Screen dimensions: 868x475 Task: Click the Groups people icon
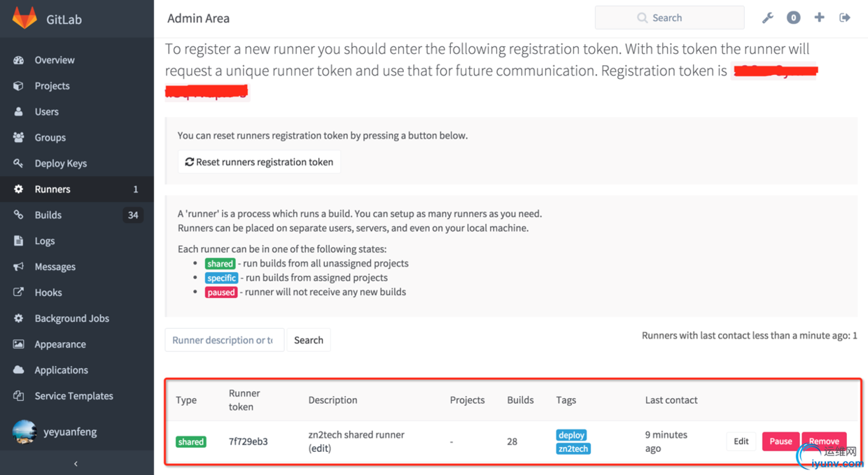click(x=19, y=138)
